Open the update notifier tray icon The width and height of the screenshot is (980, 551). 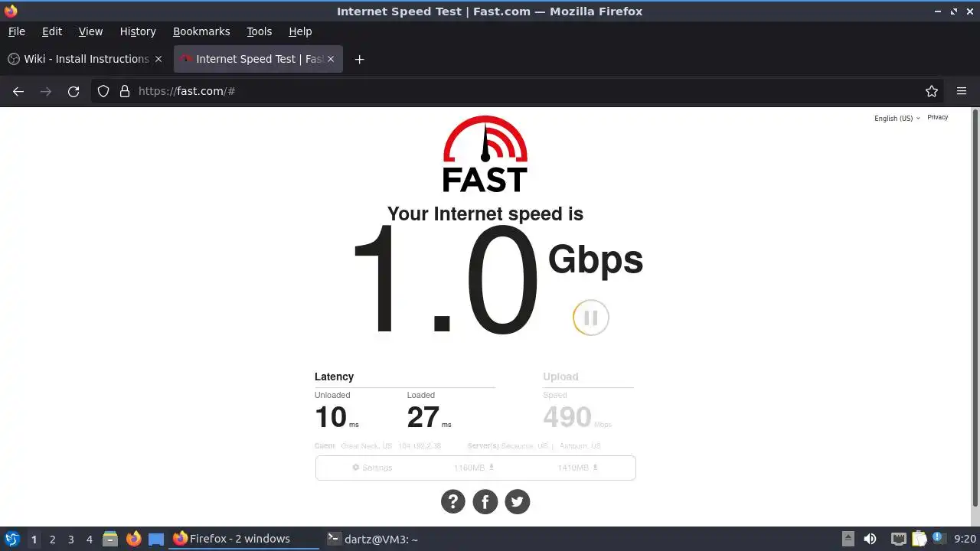tap(938, 539)
